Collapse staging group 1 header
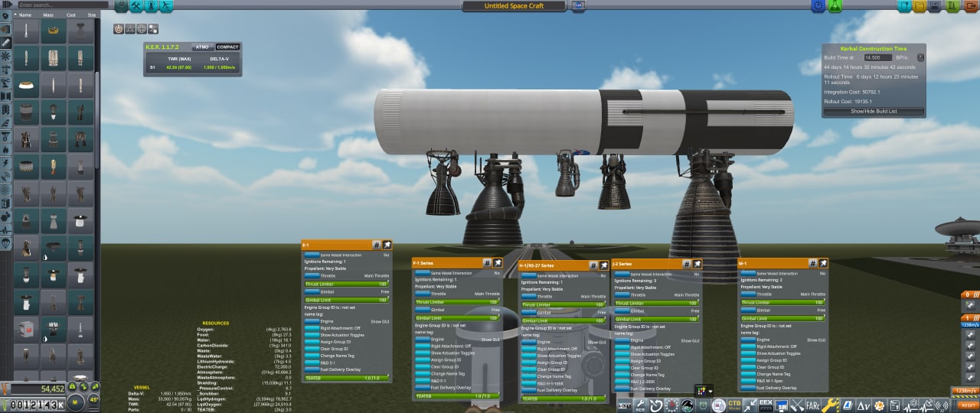Viewport: 980px width, 413px height. click(x=969, y=317)
